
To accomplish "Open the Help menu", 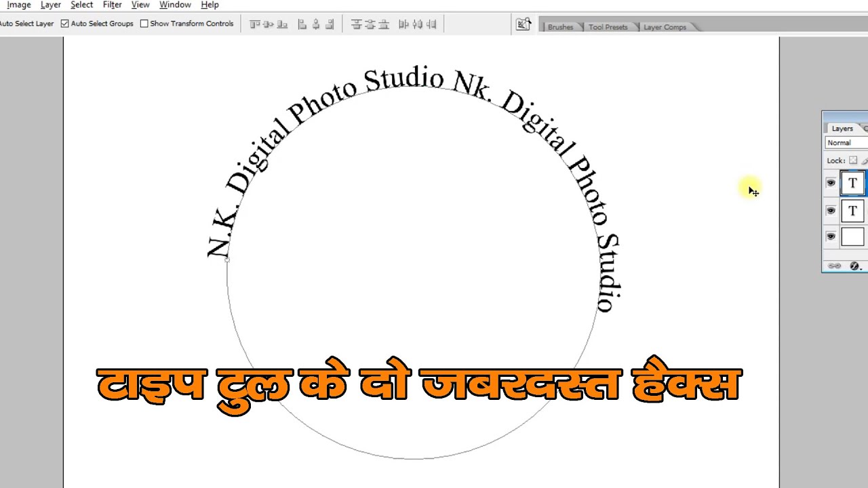I will coord(210,5).
